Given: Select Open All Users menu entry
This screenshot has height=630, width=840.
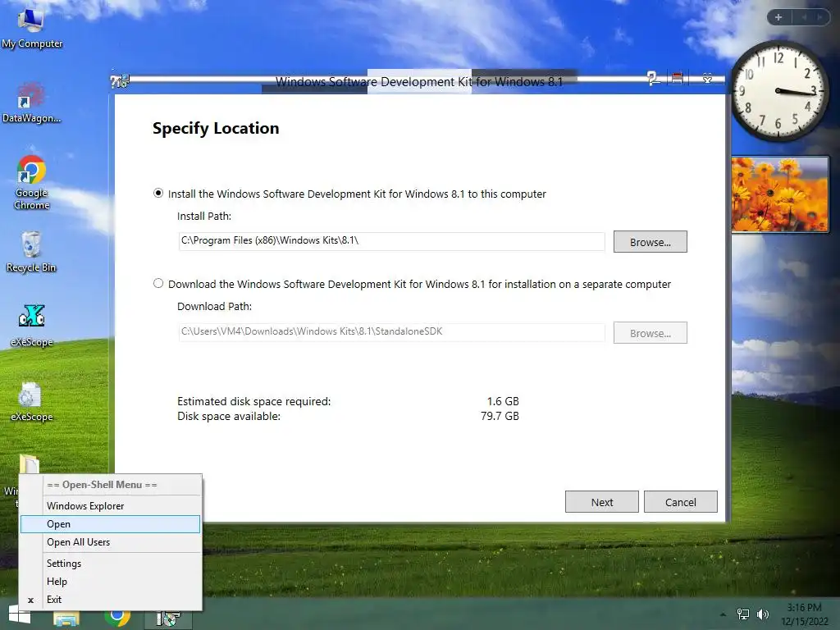Looking at the screenshot, I should (x=111, y=542).
